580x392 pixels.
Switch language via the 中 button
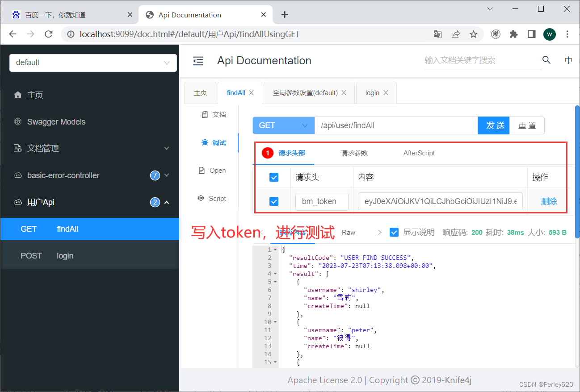coord(568,60)
